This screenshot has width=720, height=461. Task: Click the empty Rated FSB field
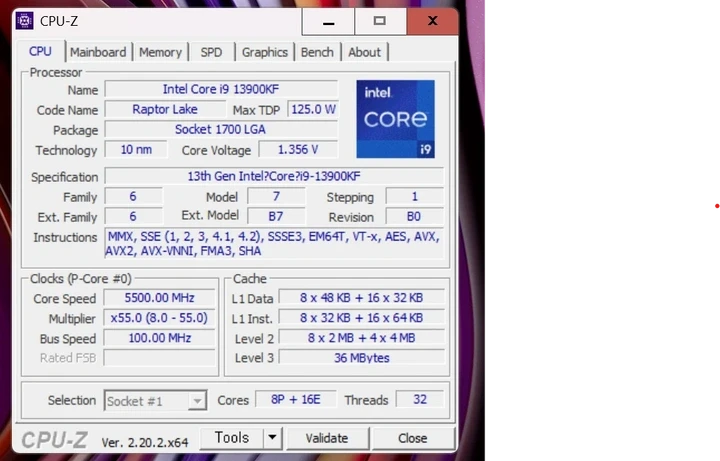[x=159, y=358]
